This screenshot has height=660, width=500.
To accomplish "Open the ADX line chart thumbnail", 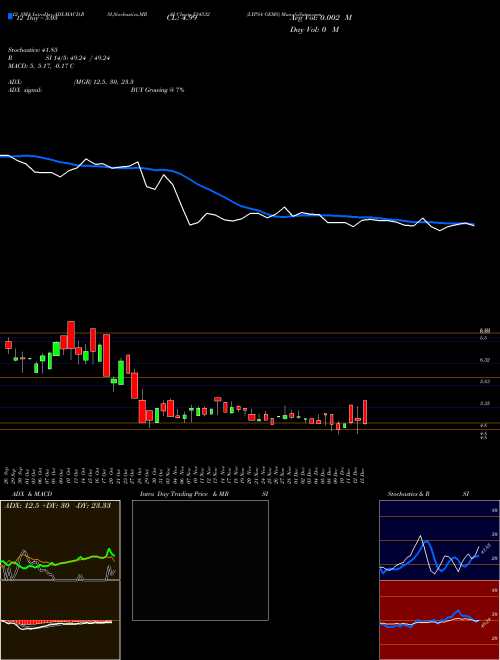I will pos(60,540).
